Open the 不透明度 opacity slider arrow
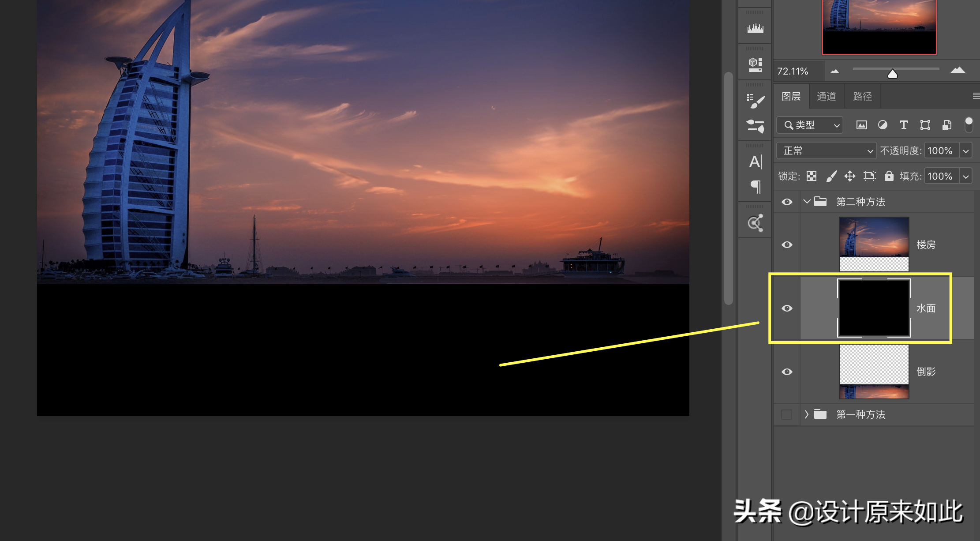 (966, 151)
